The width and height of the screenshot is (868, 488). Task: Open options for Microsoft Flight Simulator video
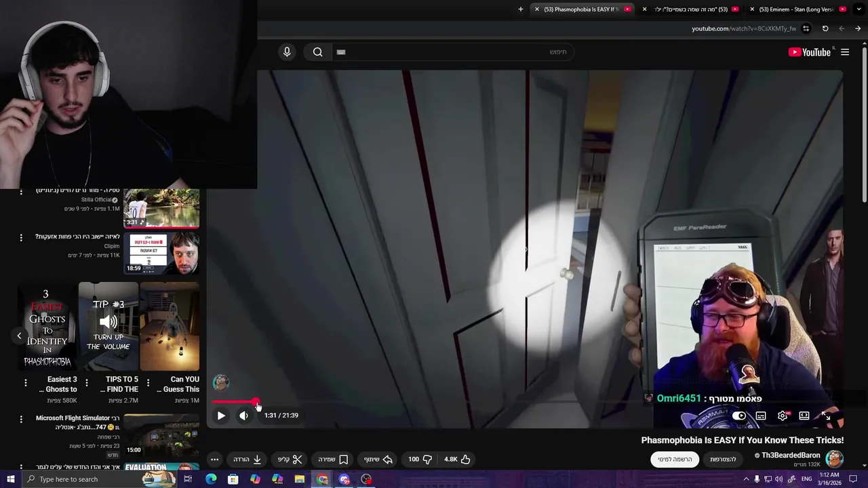pos(21,420)
